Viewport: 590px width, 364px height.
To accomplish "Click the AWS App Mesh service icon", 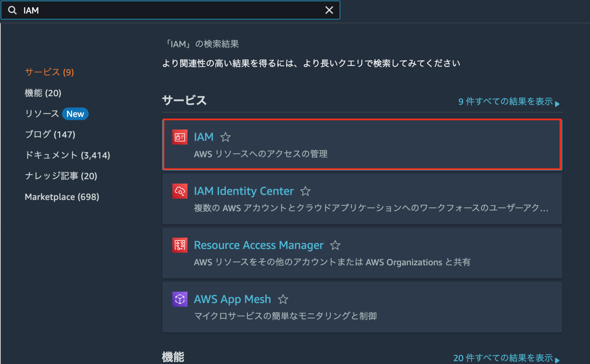I will coord(180,299).
